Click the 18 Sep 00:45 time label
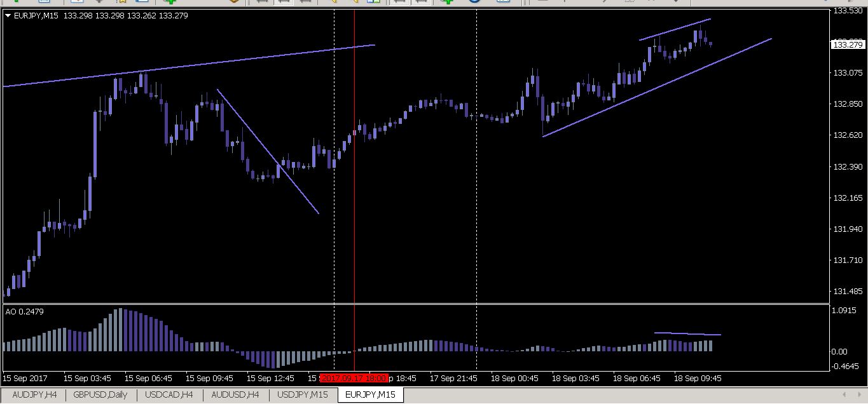This screenshot has height=404, width=868. point(514,378)
